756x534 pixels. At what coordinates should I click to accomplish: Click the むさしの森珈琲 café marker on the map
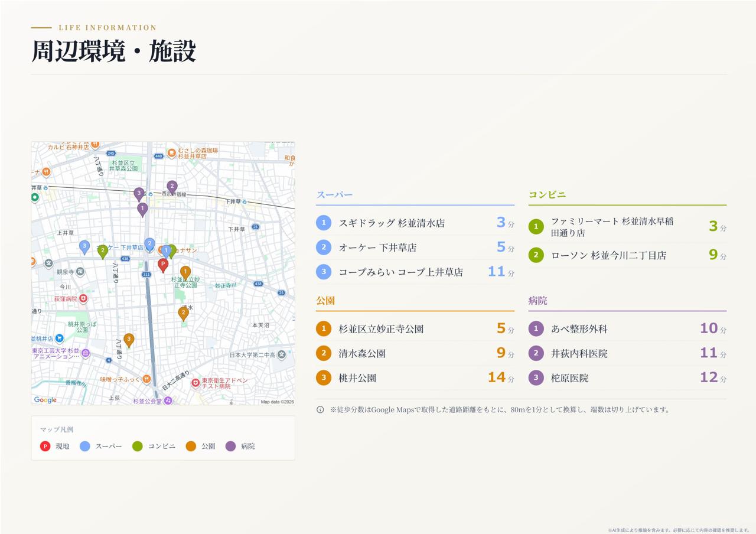(172, 153)
